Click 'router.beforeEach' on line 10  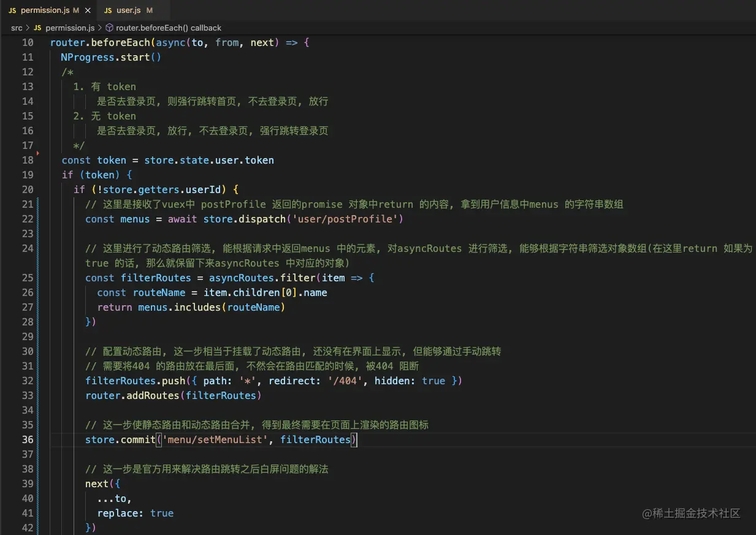[100, 42]
